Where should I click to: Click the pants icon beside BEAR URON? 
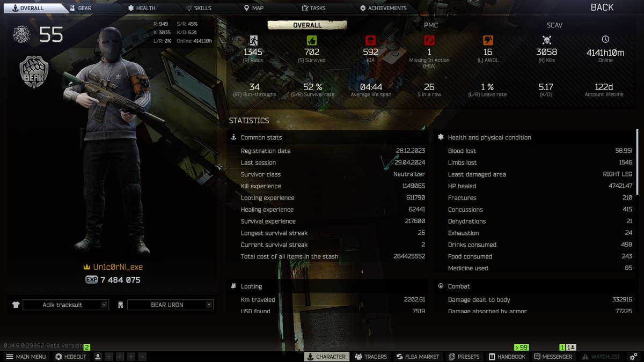120,305
